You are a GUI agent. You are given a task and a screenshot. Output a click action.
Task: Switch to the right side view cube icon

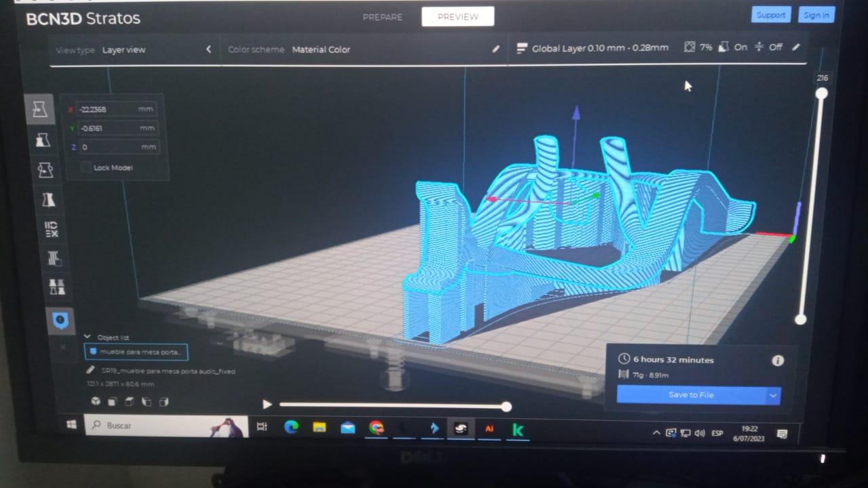tap(163, 401)
